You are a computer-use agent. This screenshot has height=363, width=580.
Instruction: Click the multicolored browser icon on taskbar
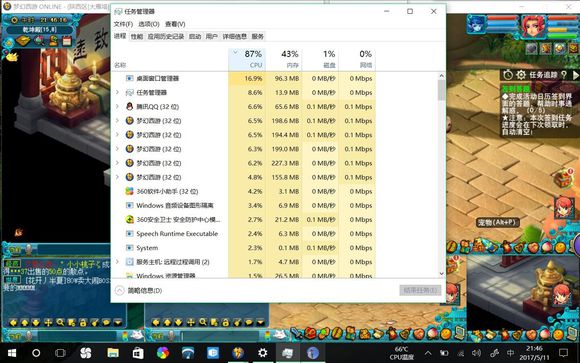pos(163,353)
